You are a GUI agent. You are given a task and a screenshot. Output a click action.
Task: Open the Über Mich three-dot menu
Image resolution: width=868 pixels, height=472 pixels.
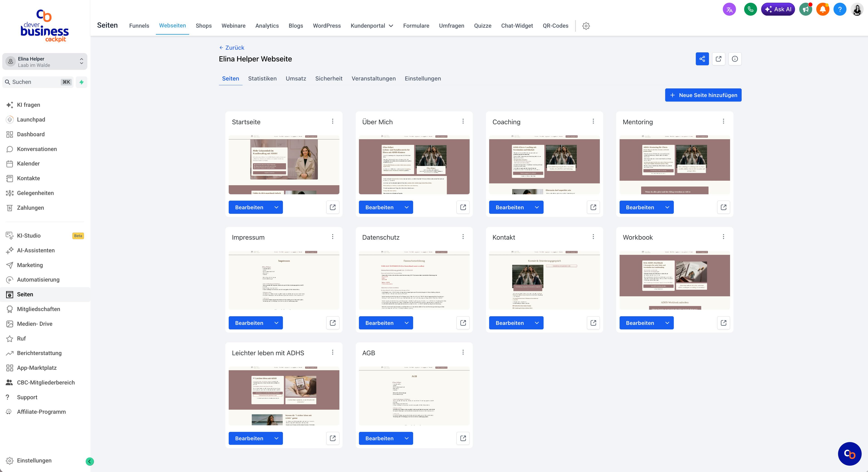coord(463,121)
